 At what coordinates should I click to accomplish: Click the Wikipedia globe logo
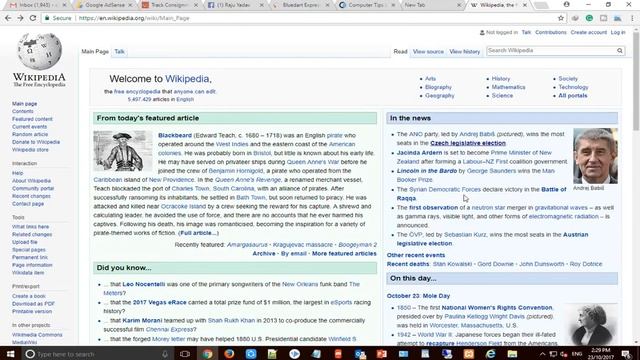(x=39, y=51)
